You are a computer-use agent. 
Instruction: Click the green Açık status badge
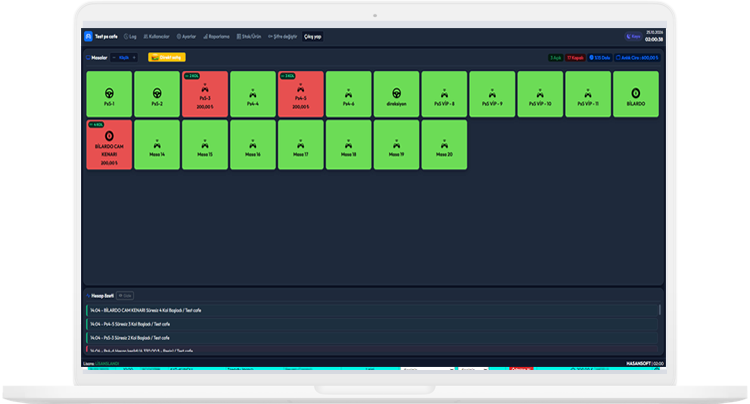click(555, 58)
